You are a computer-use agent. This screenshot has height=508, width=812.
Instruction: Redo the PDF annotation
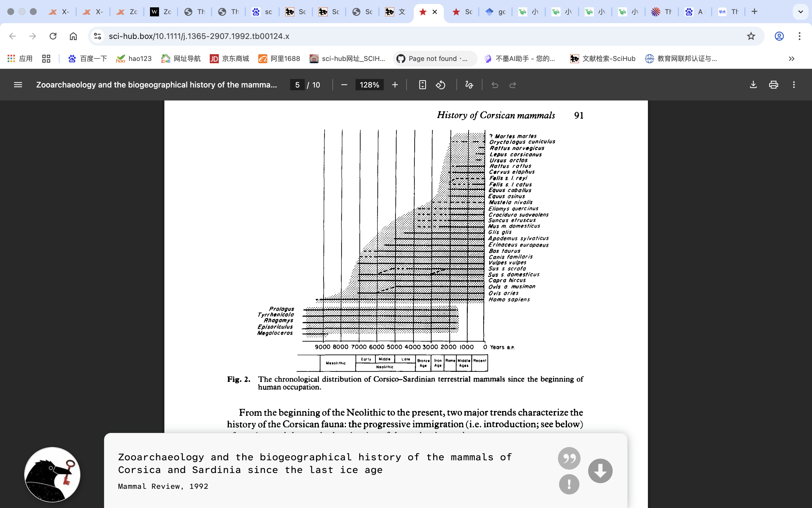tap(513, 85)
